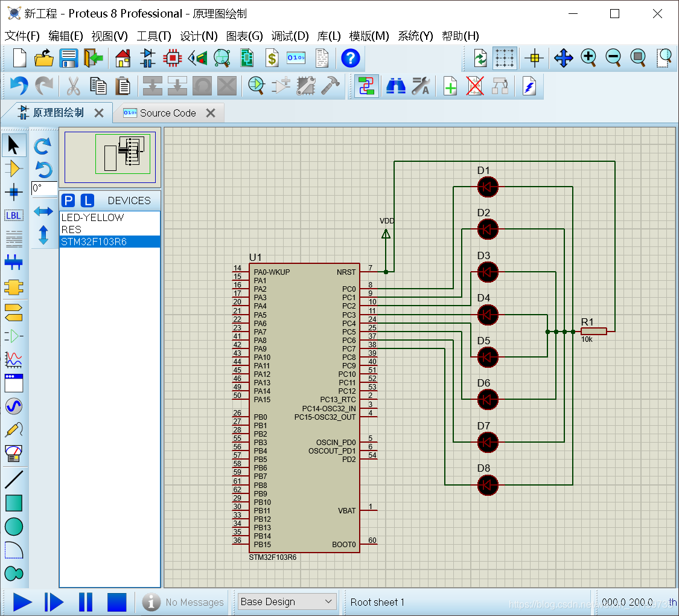This screenshot has width=679, height=616.
Task: Pause the simulation
Action: pos(86,602)
